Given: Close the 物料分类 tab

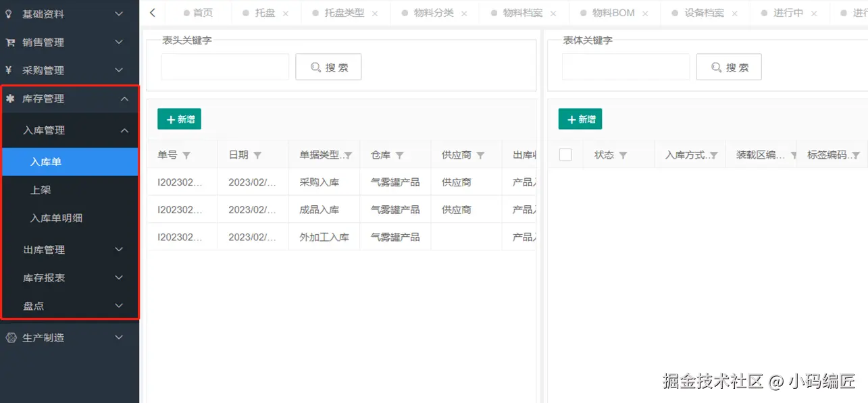Looking at the screenshot, I should coord(464,14).
